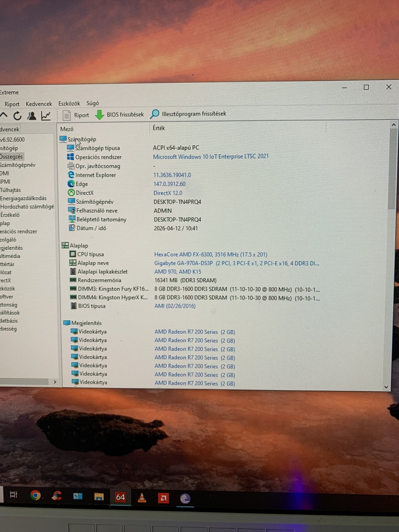Click the Érték column header
The height and width of the screenshot is (532, 399).
159,128
